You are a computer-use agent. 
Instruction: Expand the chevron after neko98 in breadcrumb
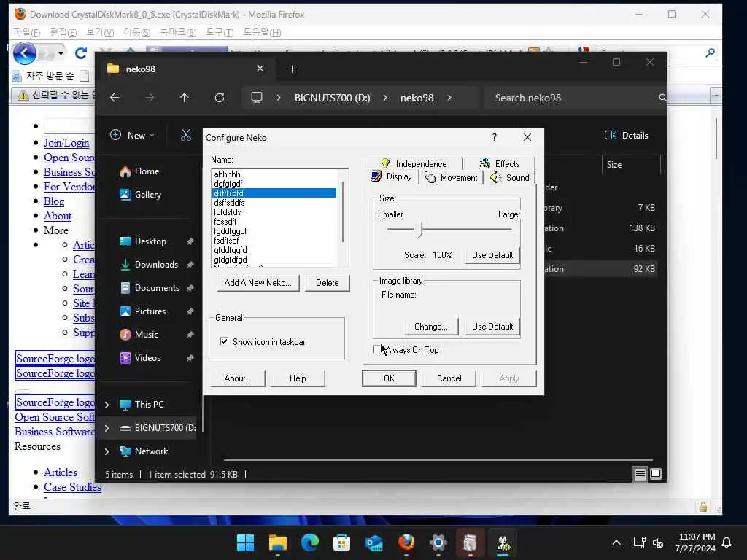click(x=449, y=98)
